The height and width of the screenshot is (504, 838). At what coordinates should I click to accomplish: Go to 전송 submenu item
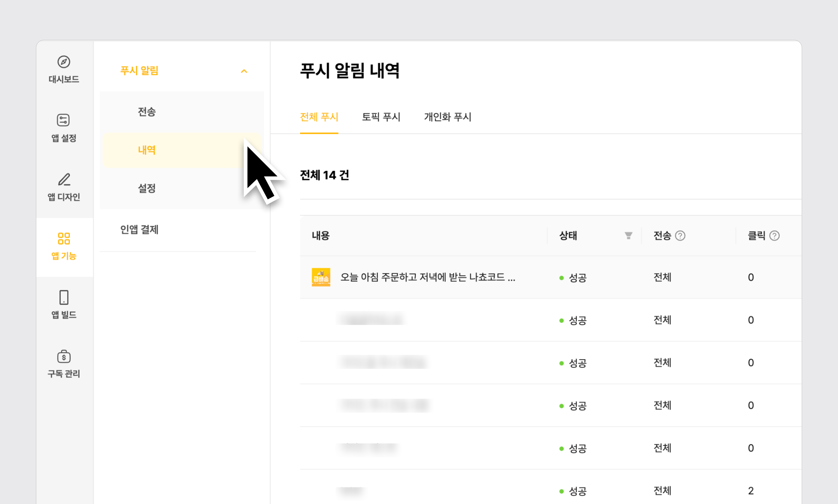point(147,112)
